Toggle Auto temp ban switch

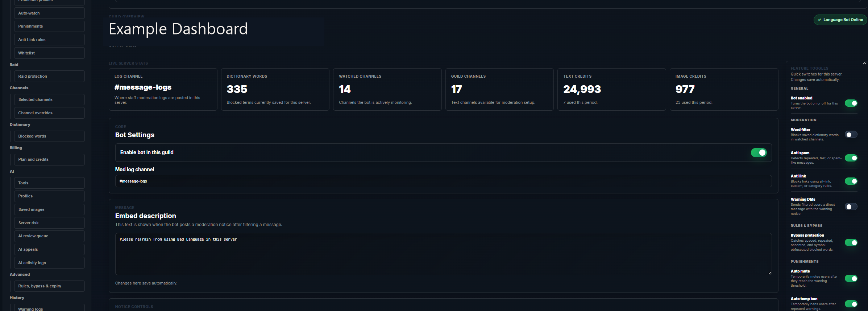point(851,304)
